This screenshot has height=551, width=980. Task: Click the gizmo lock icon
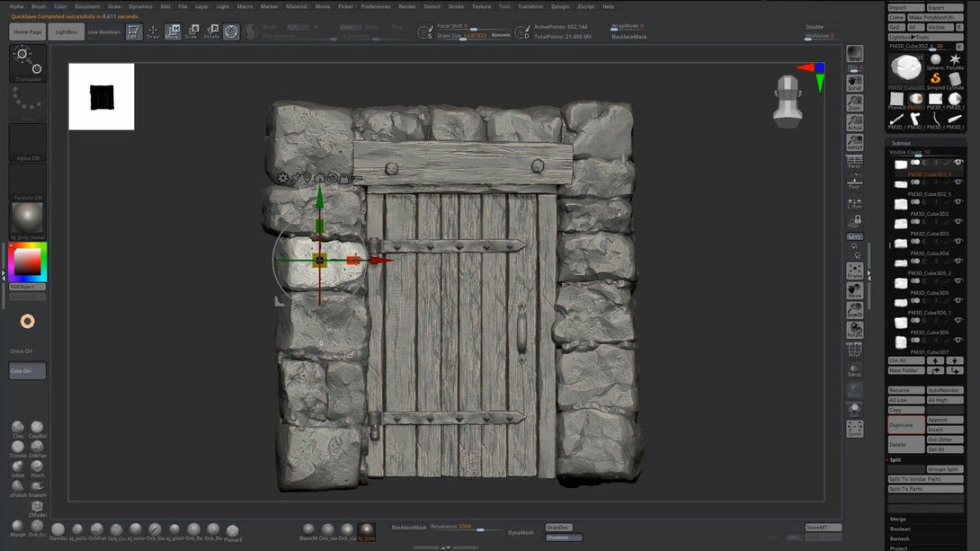(344, 178)
